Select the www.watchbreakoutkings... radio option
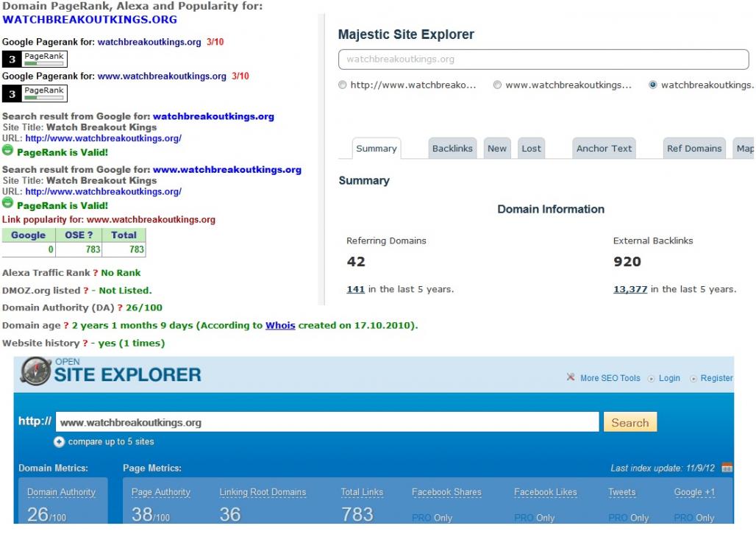The image size is (756, 534). [x=497, y=85]
